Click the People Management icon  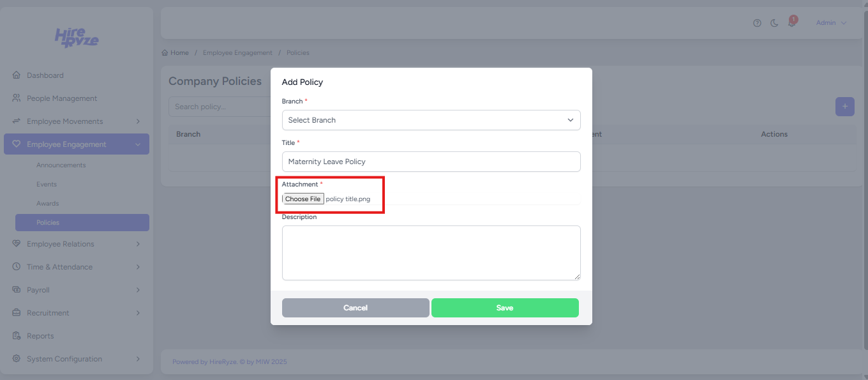[x=17, y=98]
